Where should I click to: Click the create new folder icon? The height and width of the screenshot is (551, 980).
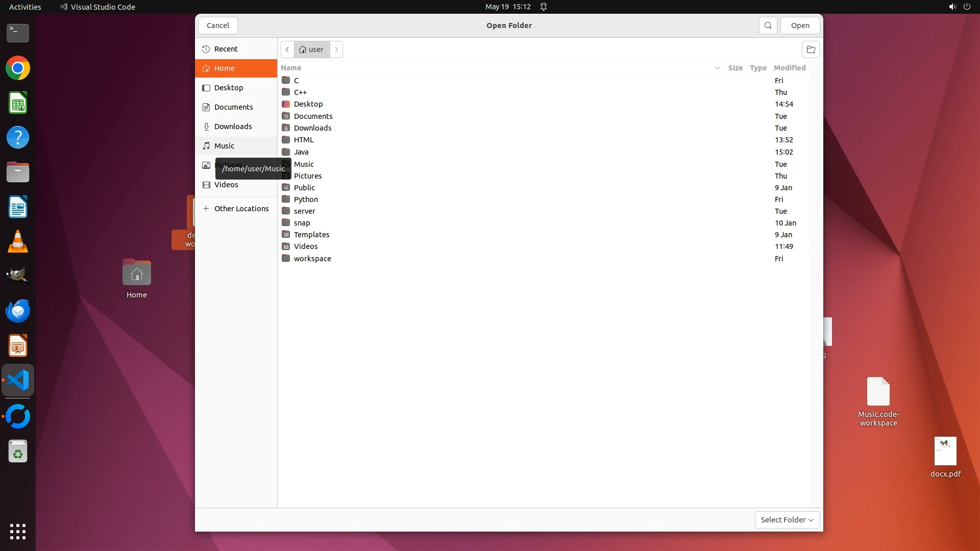[811, 49]
